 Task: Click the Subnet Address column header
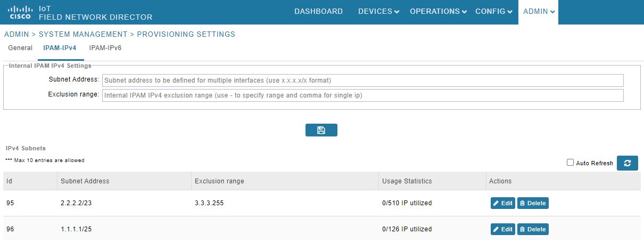pyautogui.click(x=125, y=181)
